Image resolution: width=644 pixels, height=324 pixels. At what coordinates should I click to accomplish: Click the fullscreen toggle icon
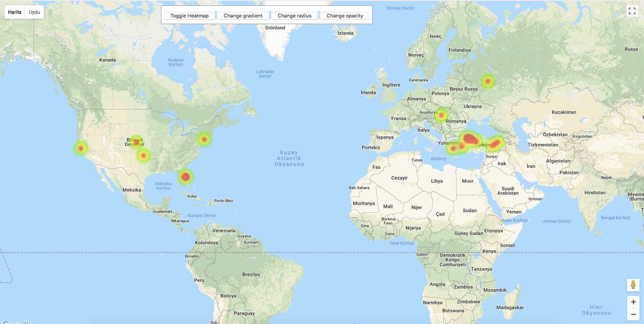(x=632, y=11)
